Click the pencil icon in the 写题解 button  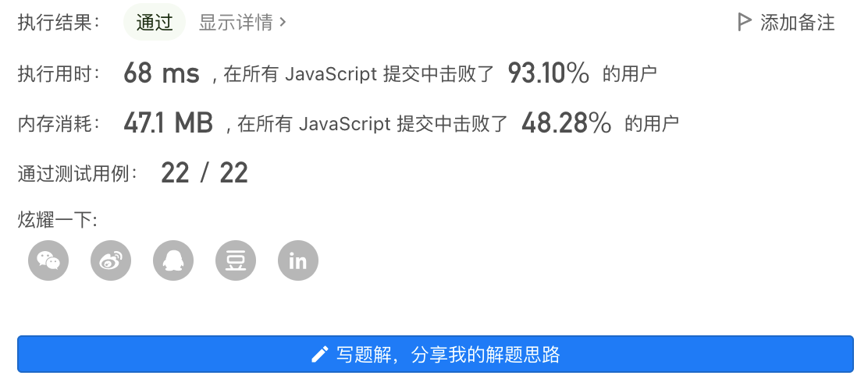[x=320, y=354]
